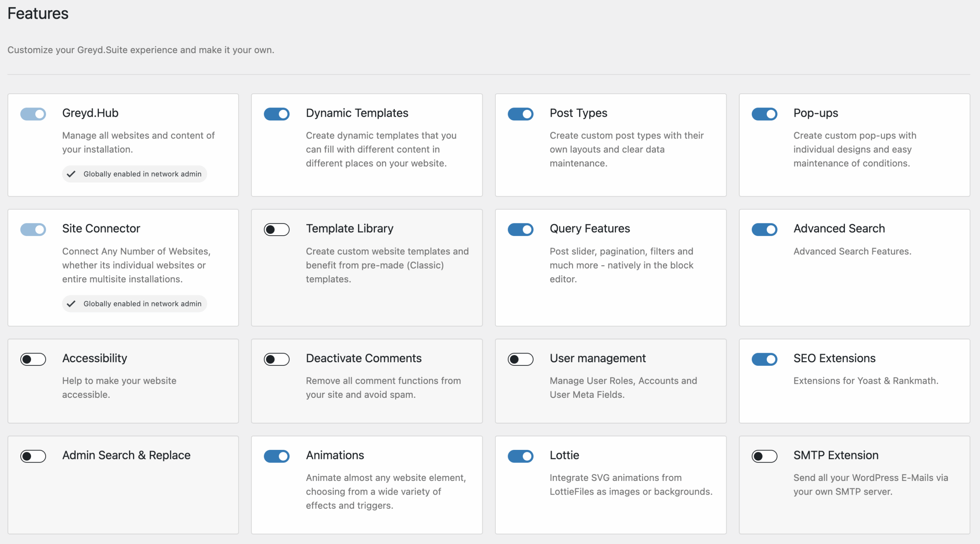Click the checkmark icon under Greyd.Hub
980x544 pixels.
coord(71,174)
